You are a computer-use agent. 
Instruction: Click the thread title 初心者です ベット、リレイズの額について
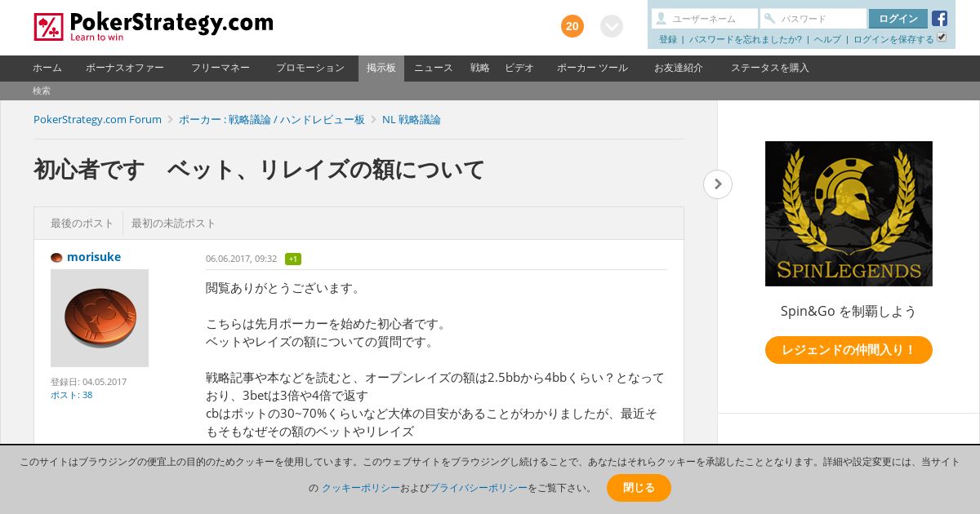[x=260, y=170]
